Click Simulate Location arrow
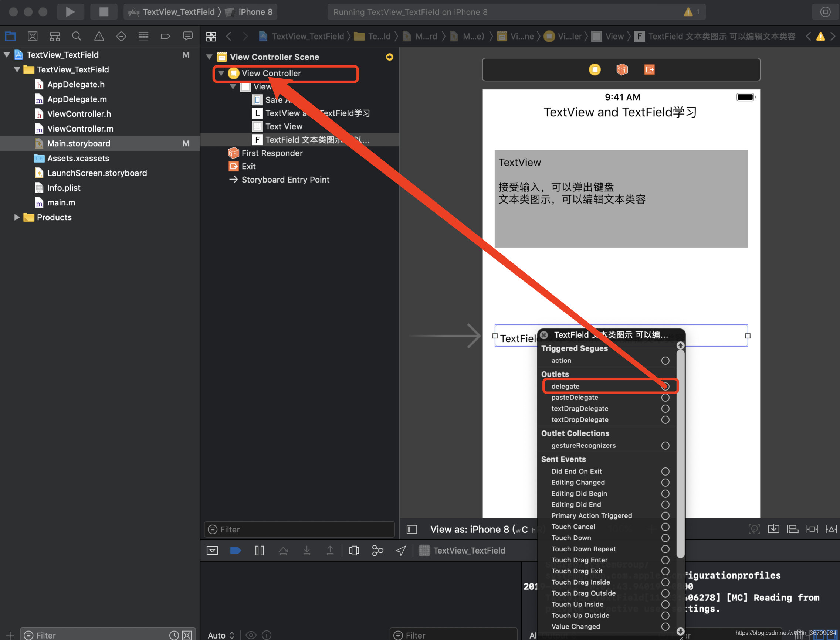Screen dimensions: 840x640 pos(400,551)
